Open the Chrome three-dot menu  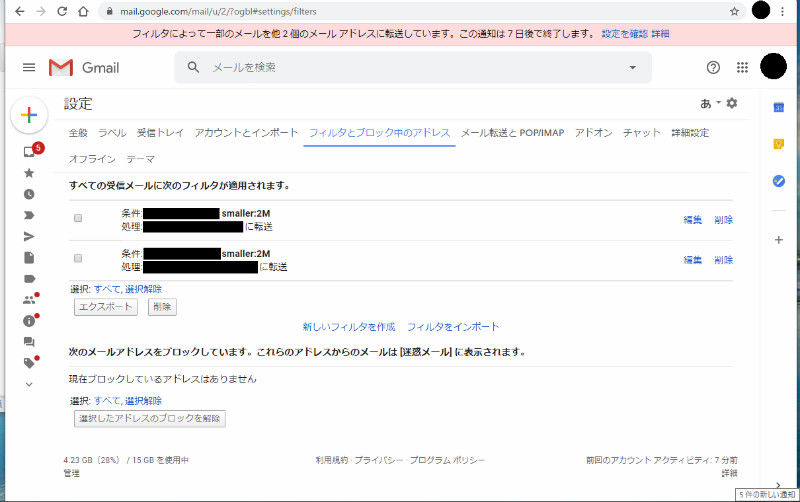tap(782, 11)
